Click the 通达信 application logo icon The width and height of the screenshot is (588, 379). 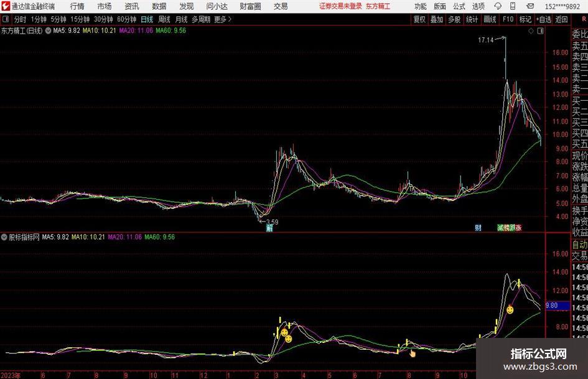pos(6,6)
